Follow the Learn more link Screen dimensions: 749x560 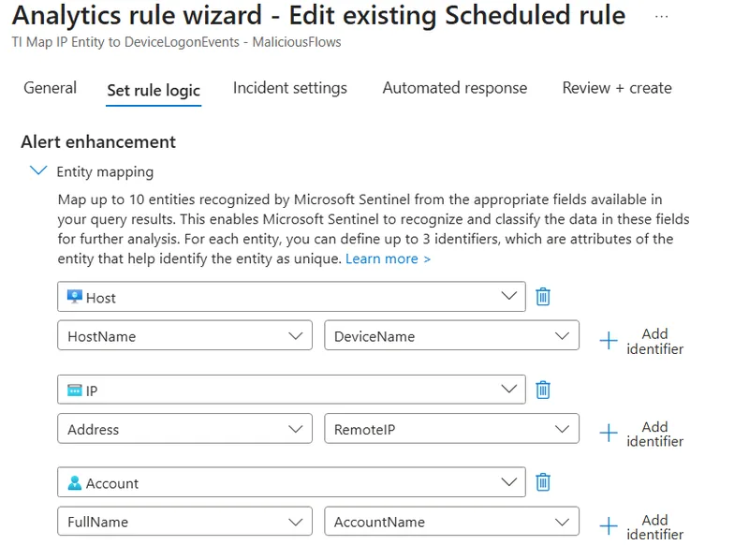[x=388, y=258]
